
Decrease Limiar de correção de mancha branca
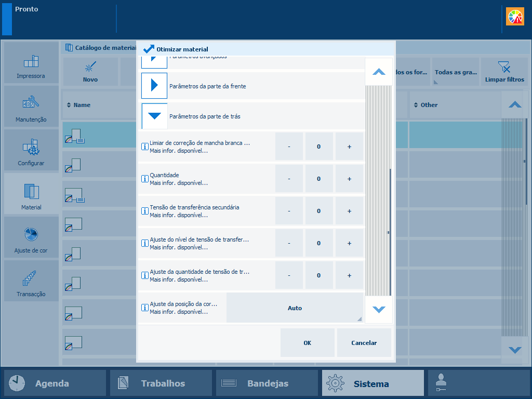pyautogui.click(x=289, y=147)
